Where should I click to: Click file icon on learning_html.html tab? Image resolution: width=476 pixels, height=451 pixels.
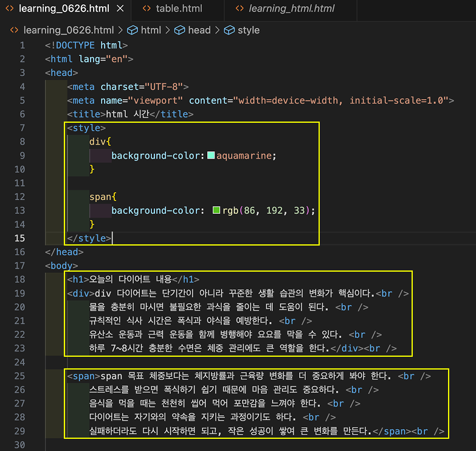(x=240, y=9)
